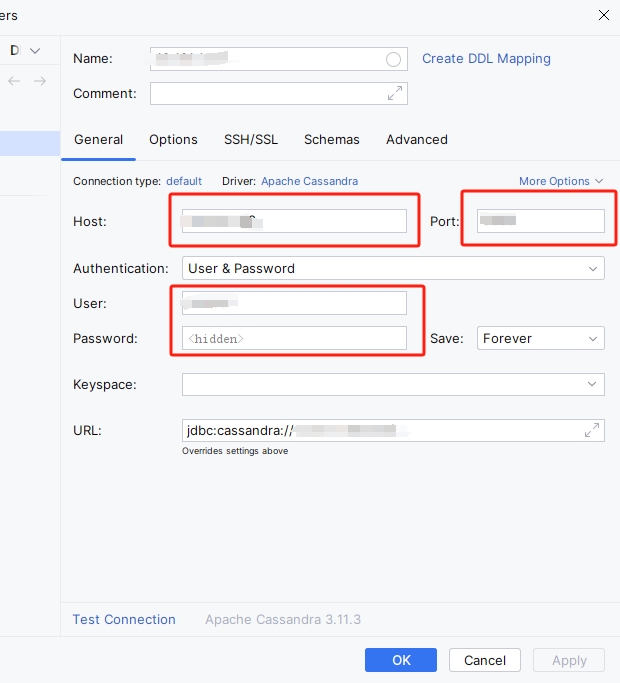Open the Advanced tab
The width and height of the screenshot is (620, 683).
click(417, 139)
